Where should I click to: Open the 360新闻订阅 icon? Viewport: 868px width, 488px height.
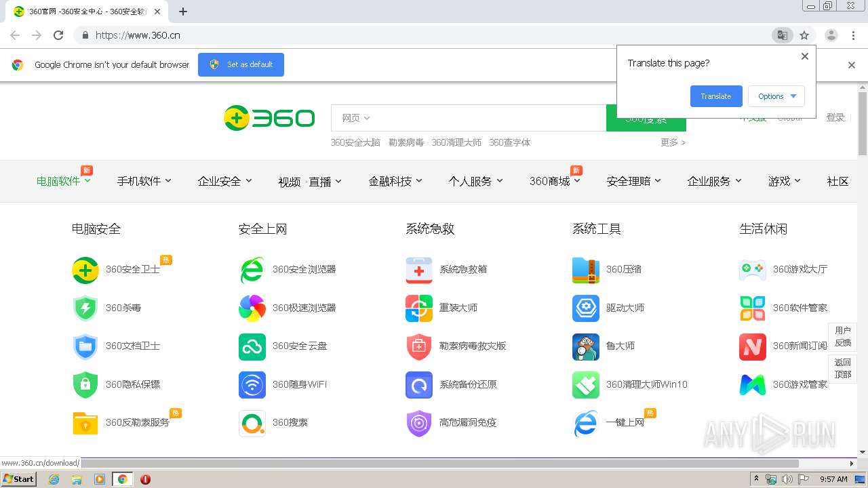coord(753,346)
